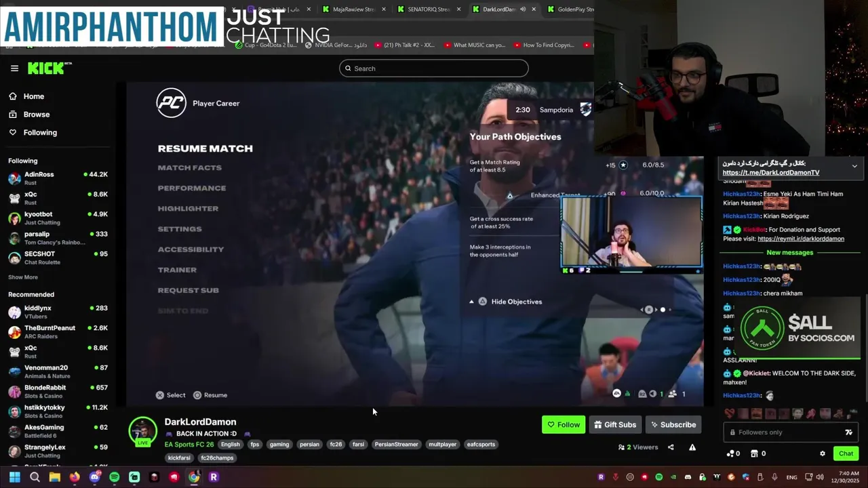868x488 pixels.
Task: Click the share stream icon
Action: tap(671, 447)
